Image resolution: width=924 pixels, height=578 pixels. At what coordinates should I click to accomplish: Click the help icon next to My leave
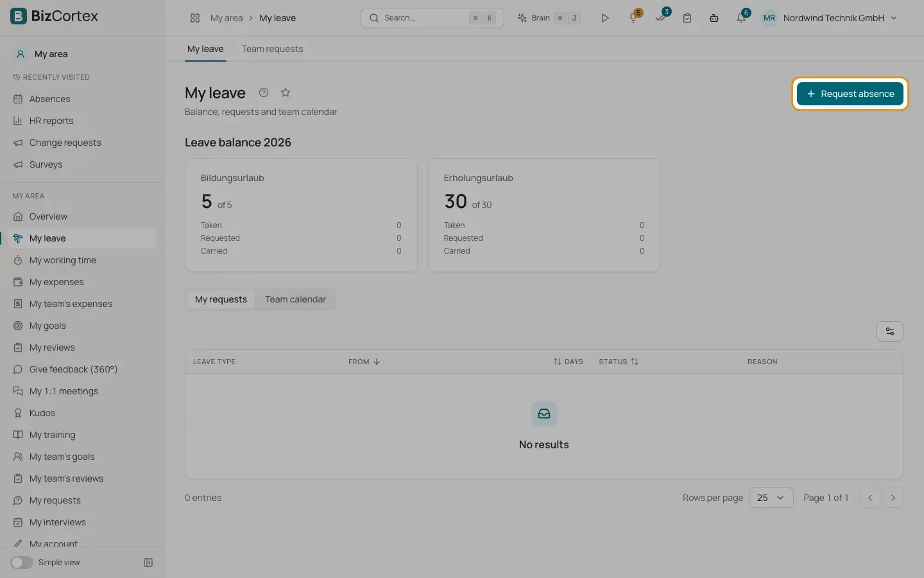(264, 92)
